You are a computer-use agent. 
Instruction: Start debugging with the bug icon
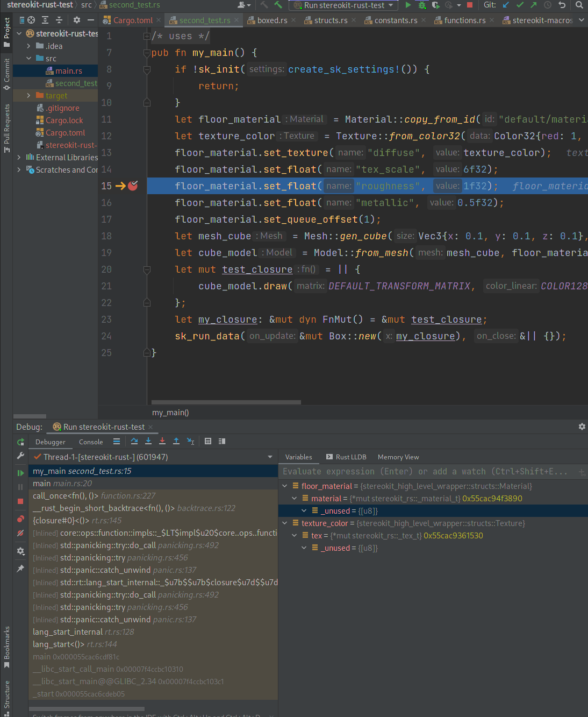pyautogui.click(x=421, y=5)
